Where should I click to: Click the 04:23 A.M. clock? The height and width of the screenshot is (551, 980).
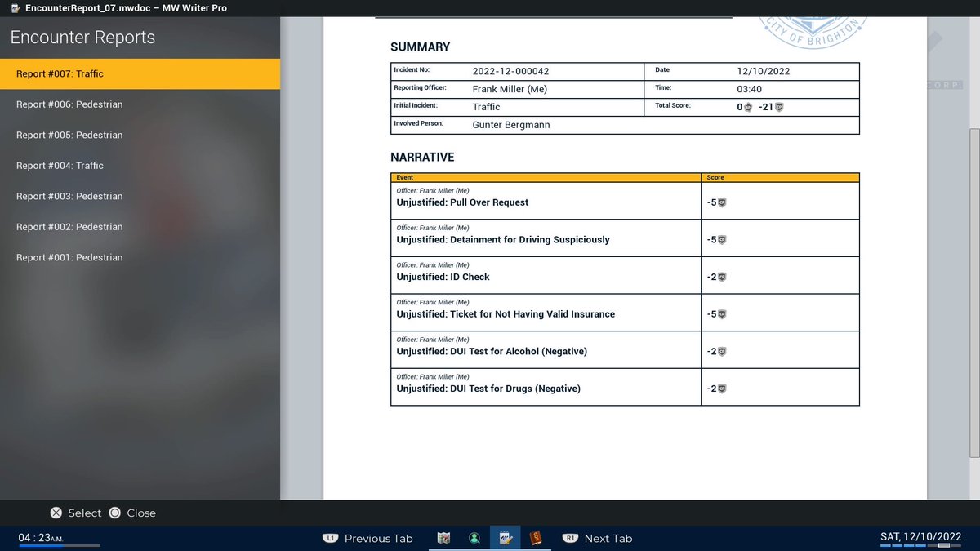[x=41, y=537]
